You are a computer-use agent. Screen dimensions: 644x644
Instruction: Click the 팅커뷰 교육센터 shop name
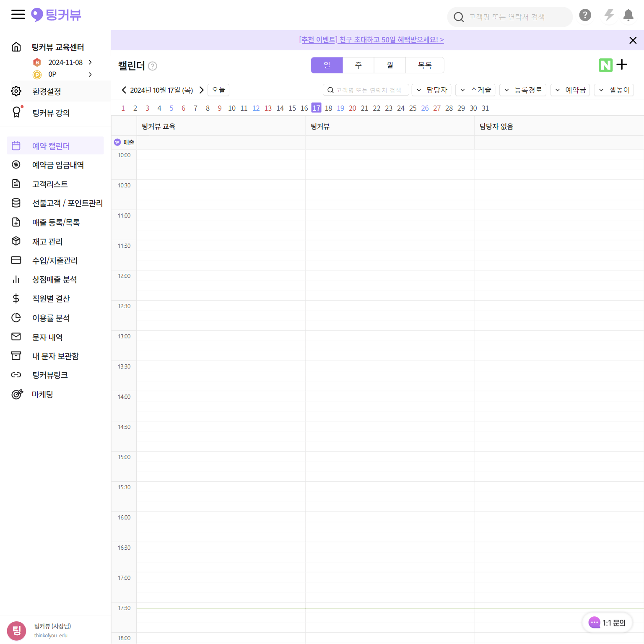pos(58,47)
